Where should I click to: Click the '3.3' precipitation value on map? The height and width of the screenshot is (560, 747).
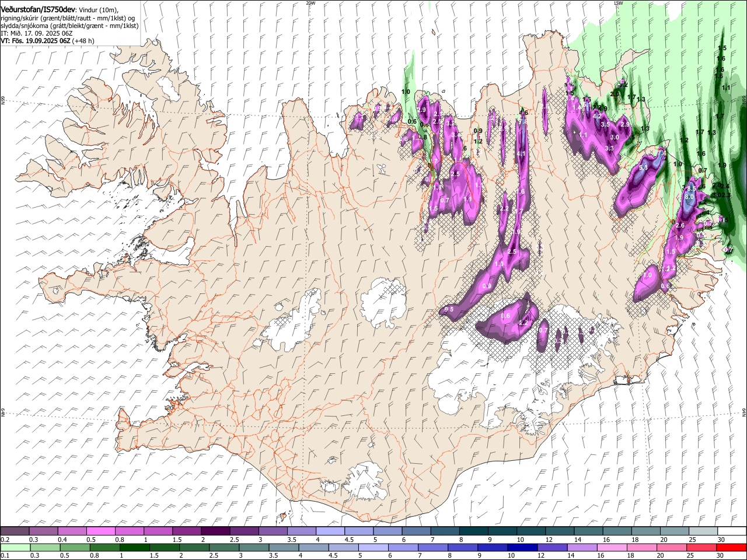tap(609, 149)
